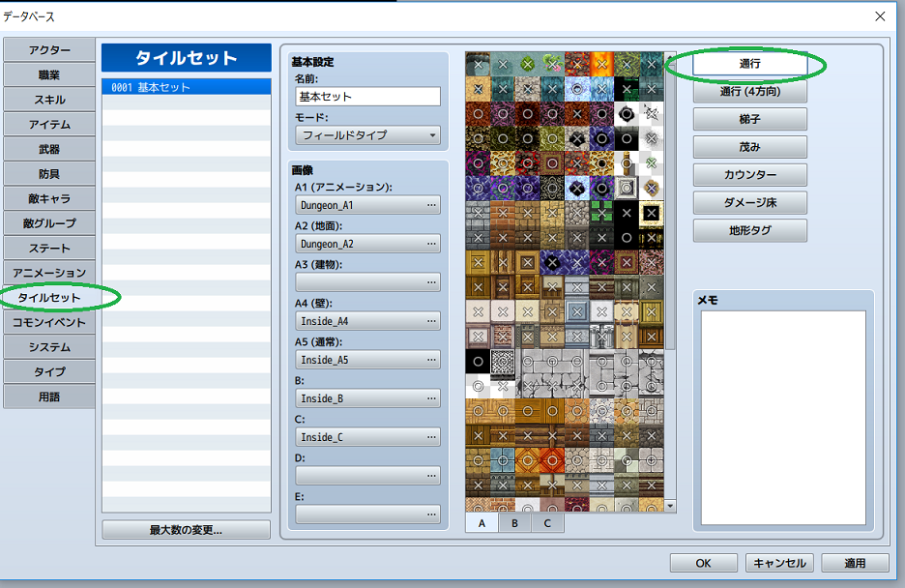Open the 職業 database tab
905x588 pixels.
point(49,75)
